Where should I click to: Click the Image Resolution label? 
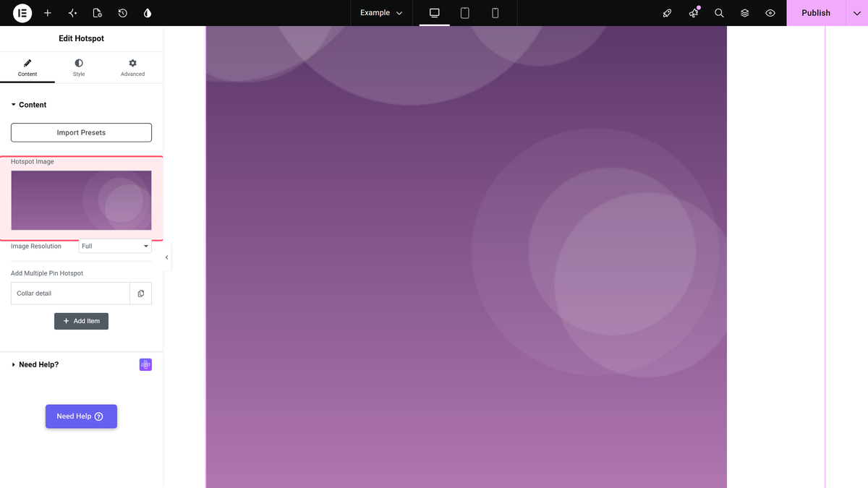click(x=36, y=247)
